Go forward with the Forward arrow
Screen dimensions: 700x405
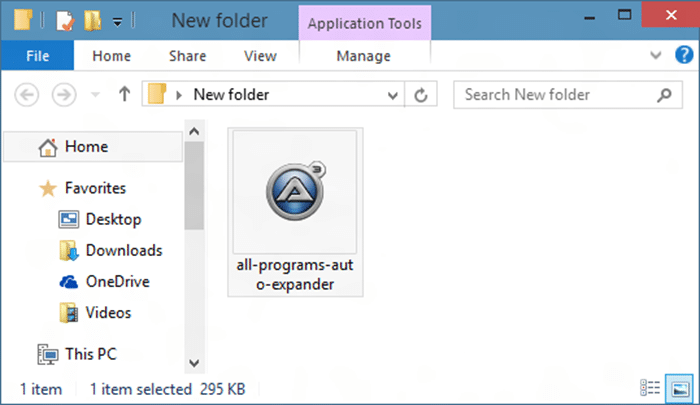pyautogui.click(x=64, y=95)
